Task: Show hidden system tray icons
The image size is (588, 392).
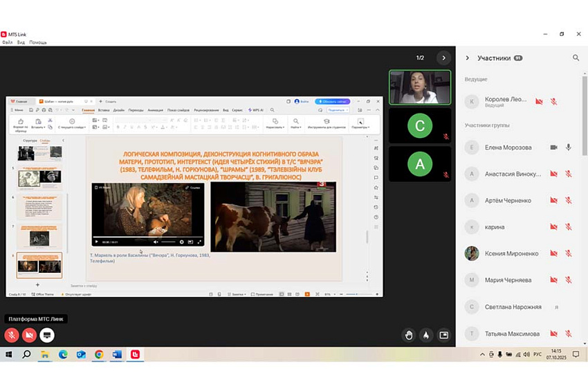Action: click(483, 355)
